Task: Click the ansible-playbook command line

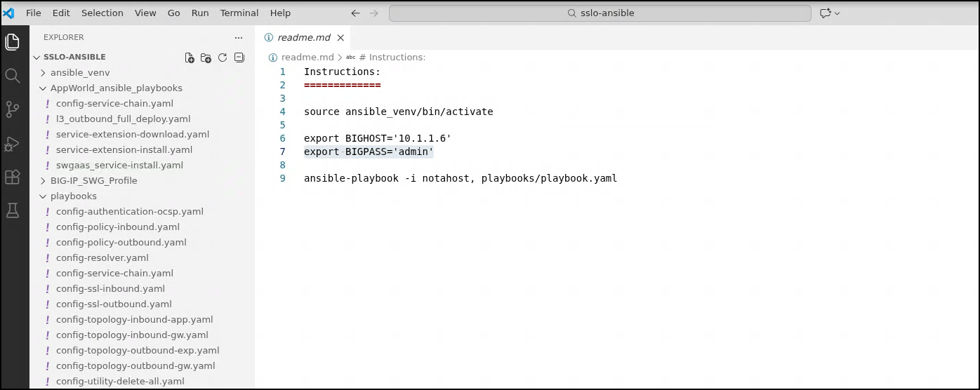Action: click(x=461, y=178)
